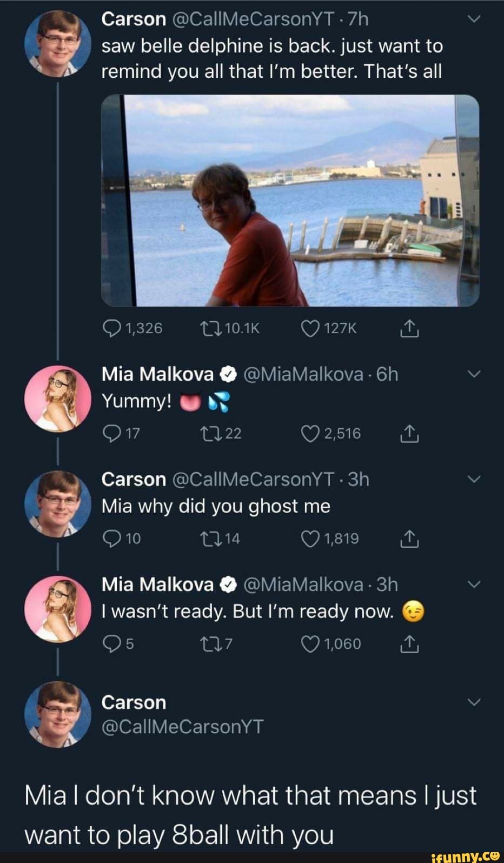Like the "Mia why did you ghost me" tweet
504x863 pixels.
[310, 539]
